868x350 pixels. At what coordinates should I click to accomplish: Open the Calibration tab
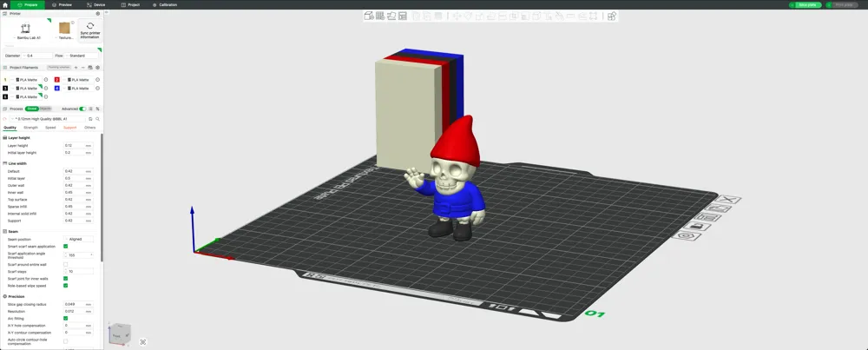click(x=165, y=4)
